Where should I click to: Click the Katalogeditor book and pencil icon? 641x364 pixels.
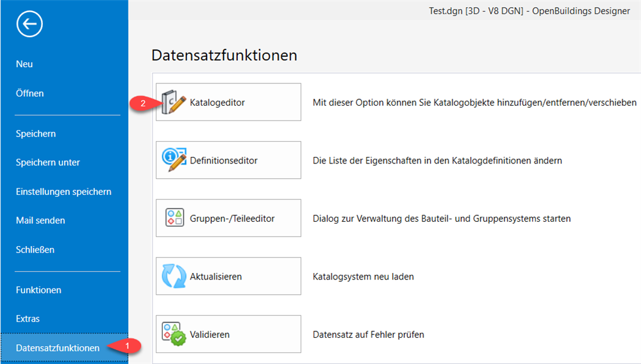174,102
